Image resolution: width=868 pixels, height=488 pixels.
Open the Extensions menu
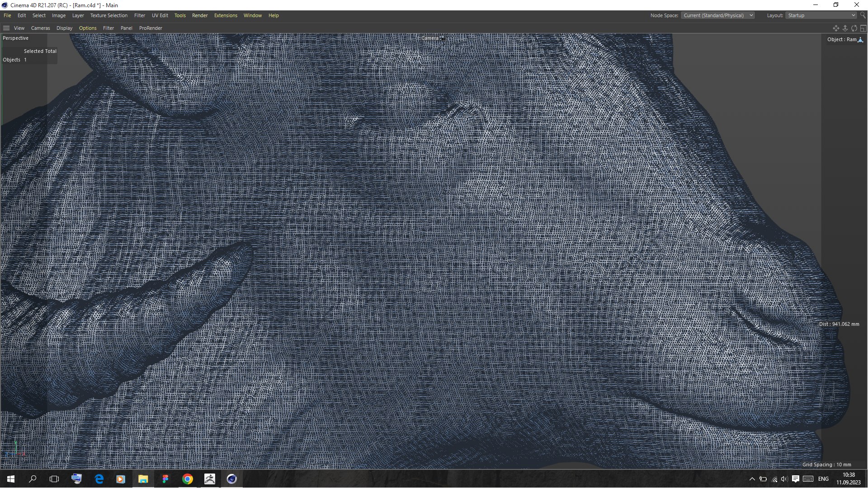coord(226,15)
